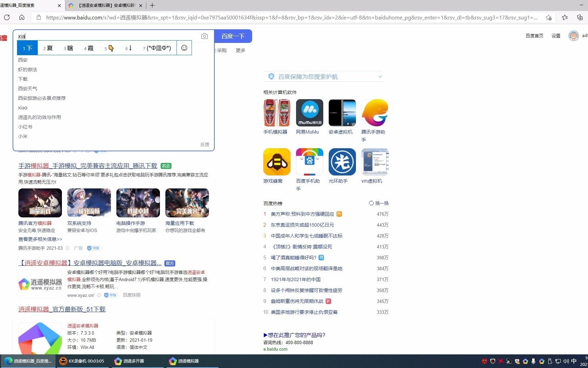Open 【逍遥安卓模拟器】 official result title

click(x=90, y=263)
